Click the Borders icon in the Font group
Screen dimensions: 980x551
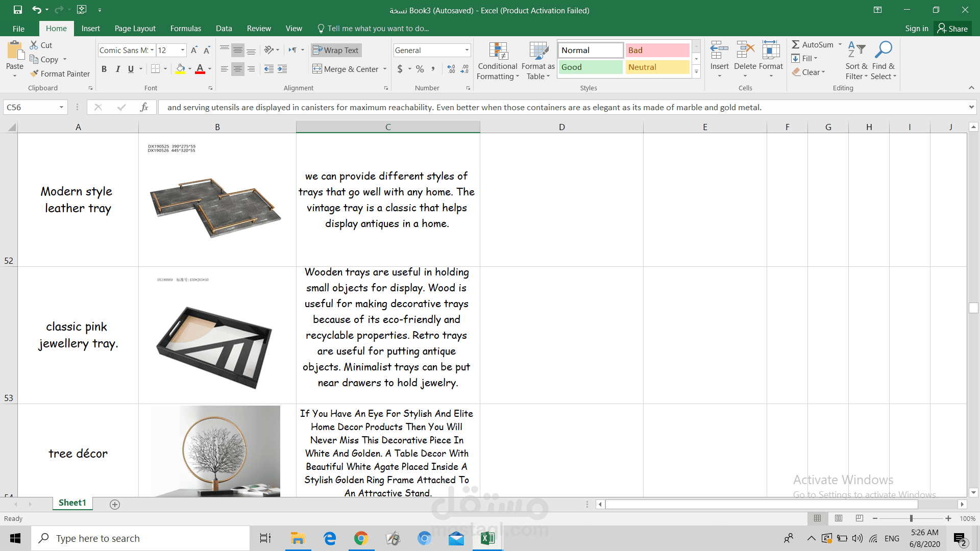(156, 69)
